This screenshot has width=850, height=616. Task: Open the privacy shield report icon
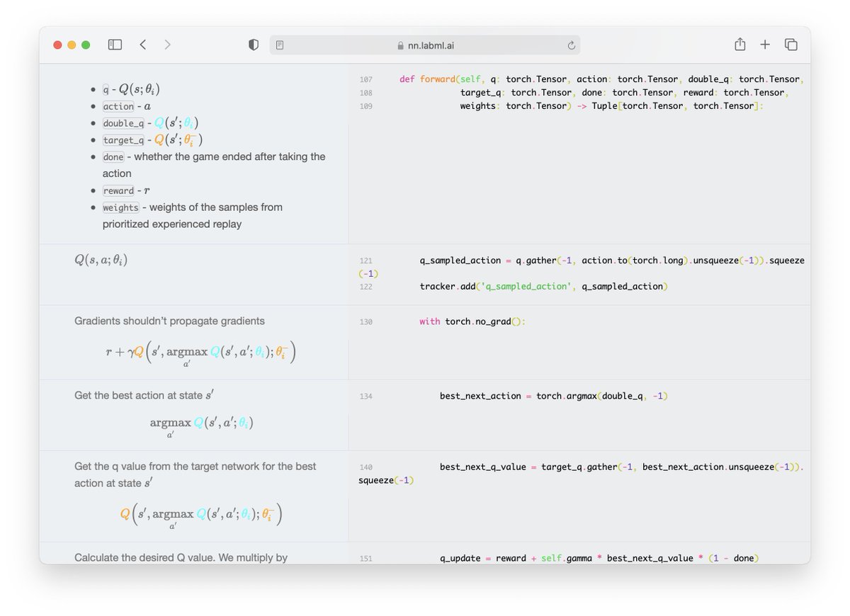[254, 45]
